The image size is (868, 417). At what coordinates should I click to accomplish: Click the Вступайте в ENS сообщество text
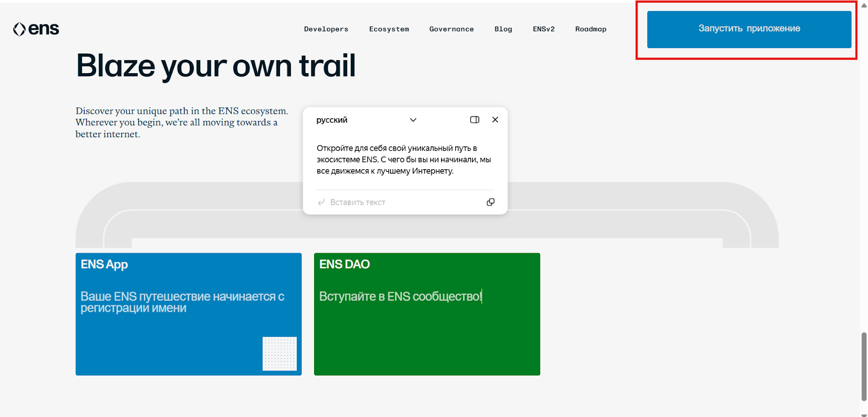click(x=400, y=296)
